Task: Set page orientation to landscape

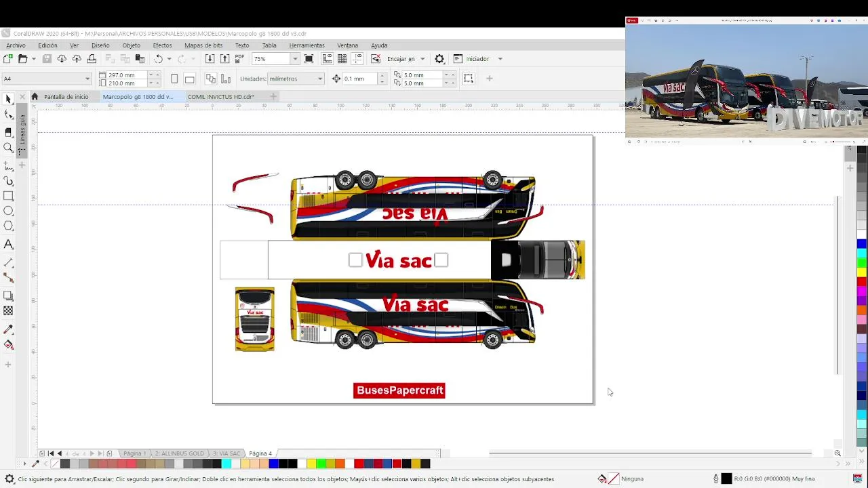Action: tap(189, 79)
